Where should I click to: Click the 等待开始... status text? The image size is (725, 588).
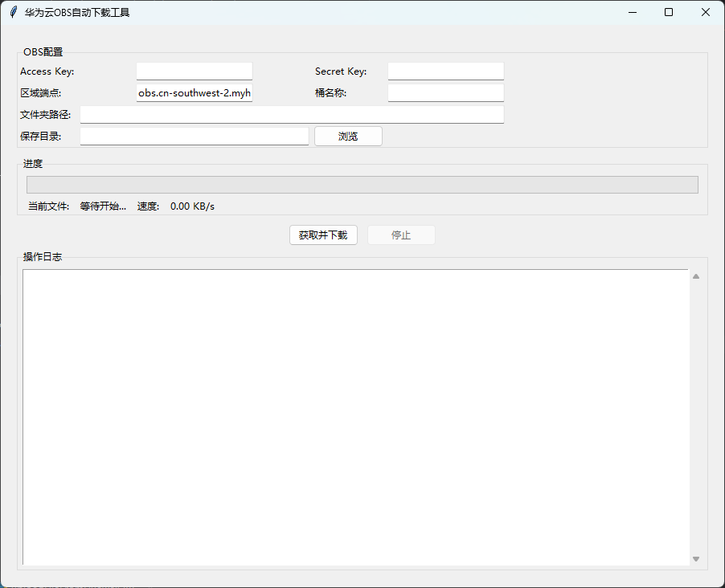point(103,206)
